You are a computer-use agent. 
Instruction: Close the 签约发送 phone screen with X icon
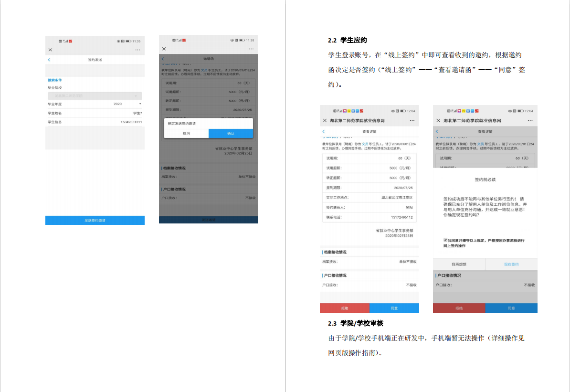tap(50, 50)
